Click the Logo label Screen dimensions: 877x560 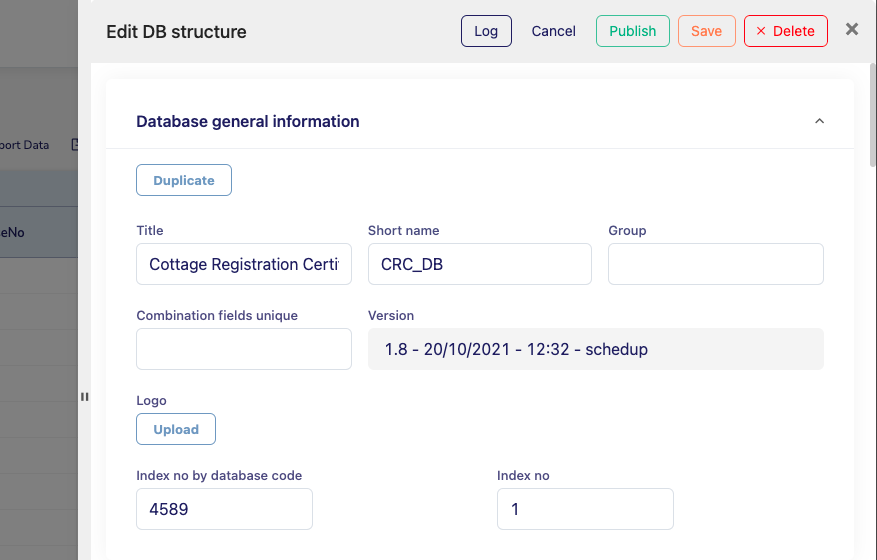coord(152,401)
